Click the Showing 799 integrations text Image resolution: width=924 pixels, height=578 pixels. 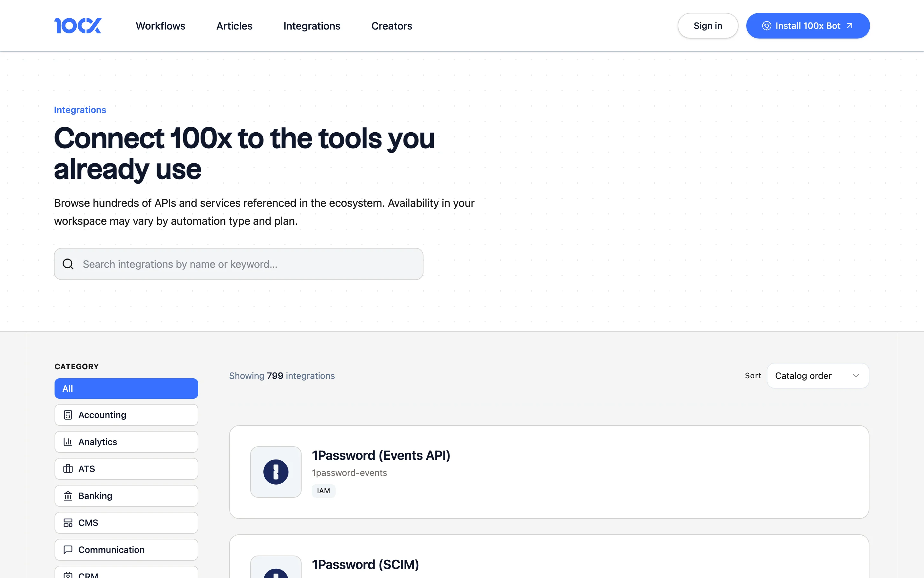pyautogui.click(x=282, y=375)
